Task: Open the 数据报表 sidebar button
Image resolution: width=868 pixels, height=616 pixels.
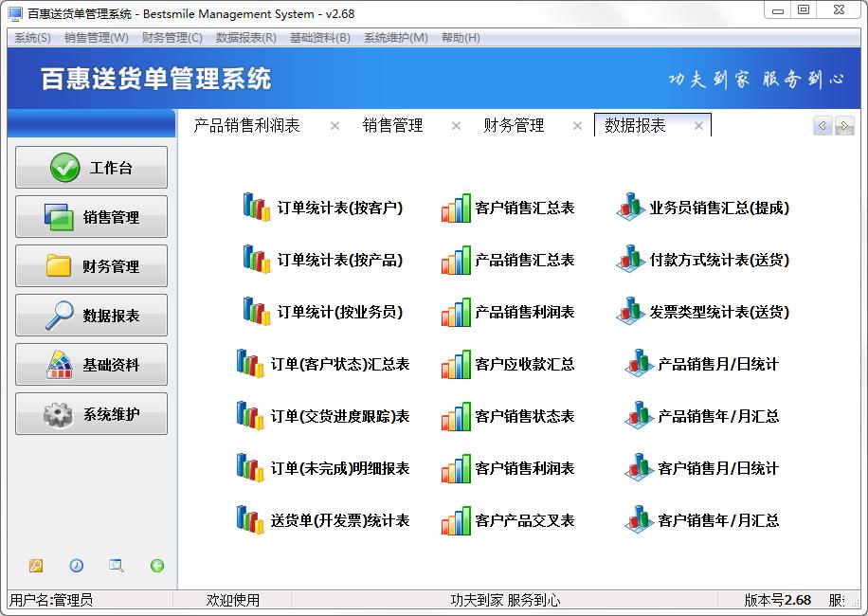Action: (91, 315)
